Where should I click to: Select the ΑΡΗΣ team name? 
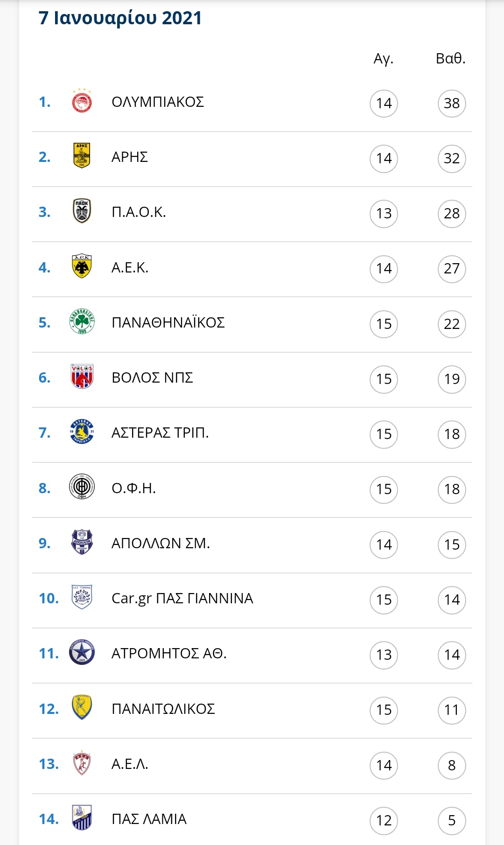130,157
